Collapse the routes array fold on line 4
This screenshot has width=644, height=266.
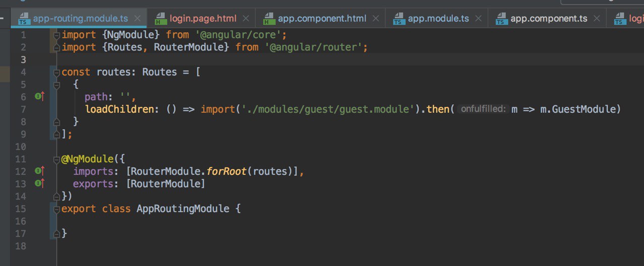pyautogui.click(x=57, y=73)
